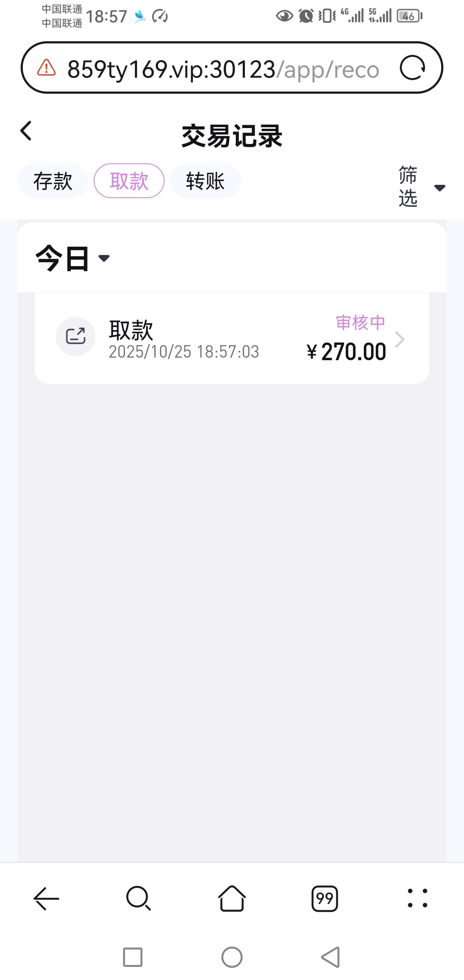Open the 今日 date dropdown

click(72, 258)
